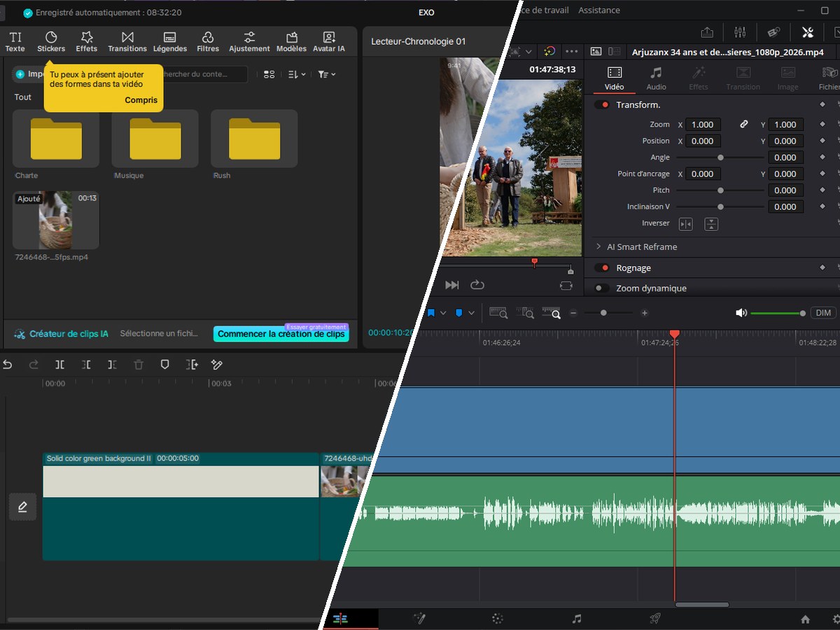The width and height of the screenshot is (840, 630).
Task: Click the trim right of playhead tool
Action: 112,365
